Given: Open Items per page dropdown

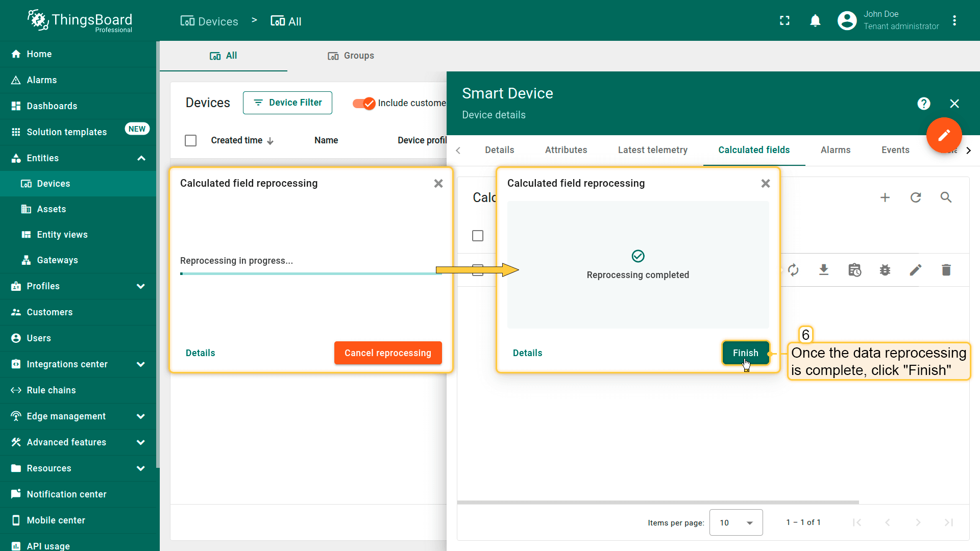Looking at the screenshot, I should pos(736,522).
